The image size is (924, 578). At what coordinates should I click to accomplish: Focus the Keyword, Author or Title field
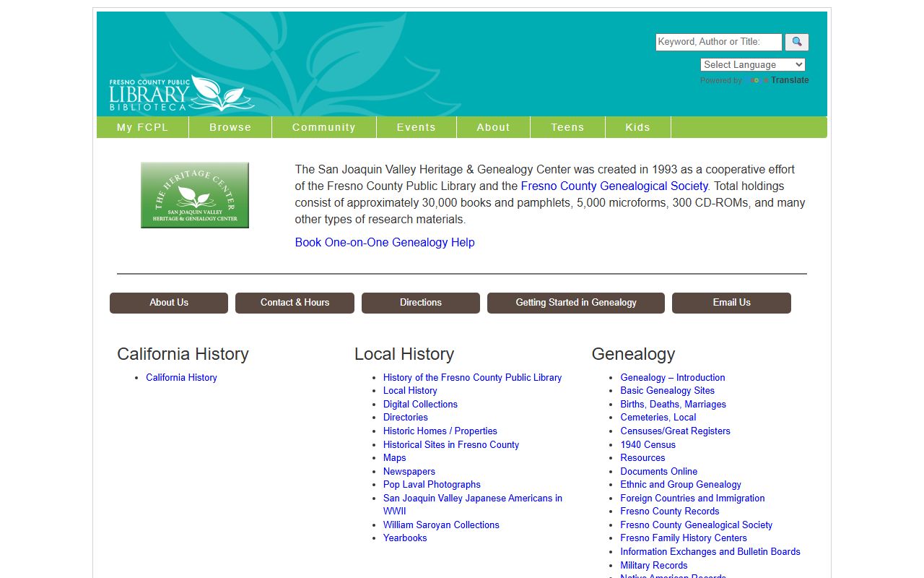[x=718, y=42]
